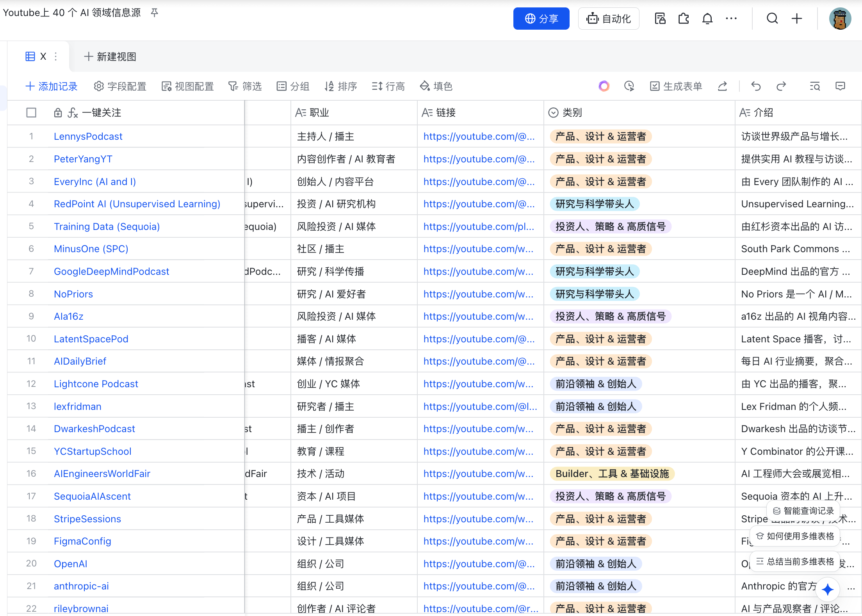The height and width of the screenshot is (616, 862).
Task: Open the more options ellipsis menu
Action: (x=731, y=18)
